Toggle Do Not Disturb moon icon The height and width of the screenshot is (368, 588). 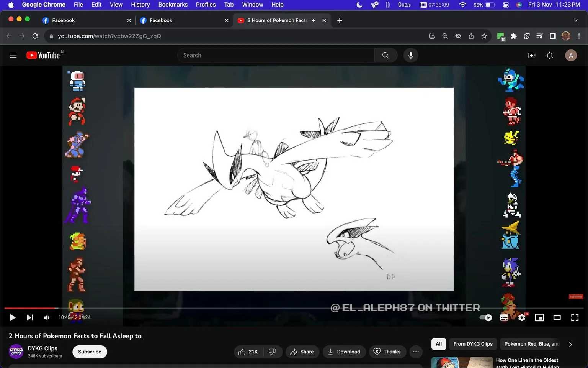[x=359, y=5]
